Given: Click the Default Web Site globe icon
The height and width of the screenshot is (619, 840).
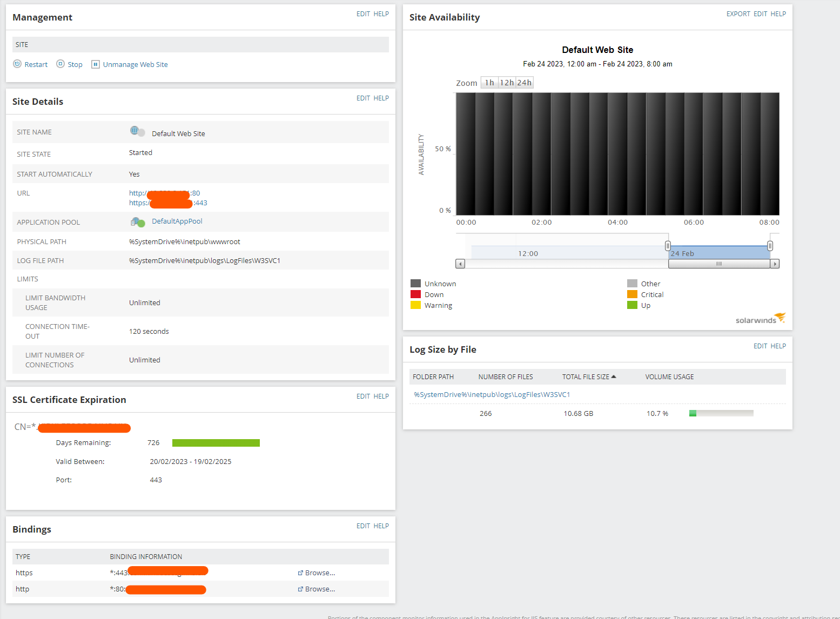Looking at the screenshot, I should [x=138, y=131].
